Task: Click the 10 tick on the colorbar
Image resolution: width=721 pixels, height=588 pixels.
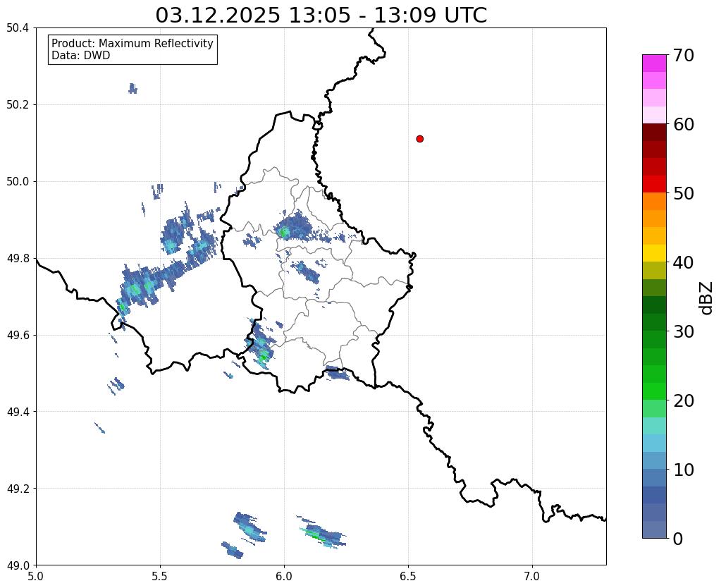Action: [x=684, y=470]
